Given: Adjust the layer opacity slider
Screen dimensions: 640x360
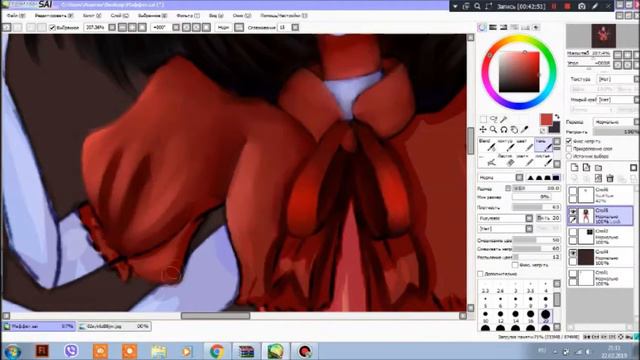Looking at the screenshot, I should 616,132.
